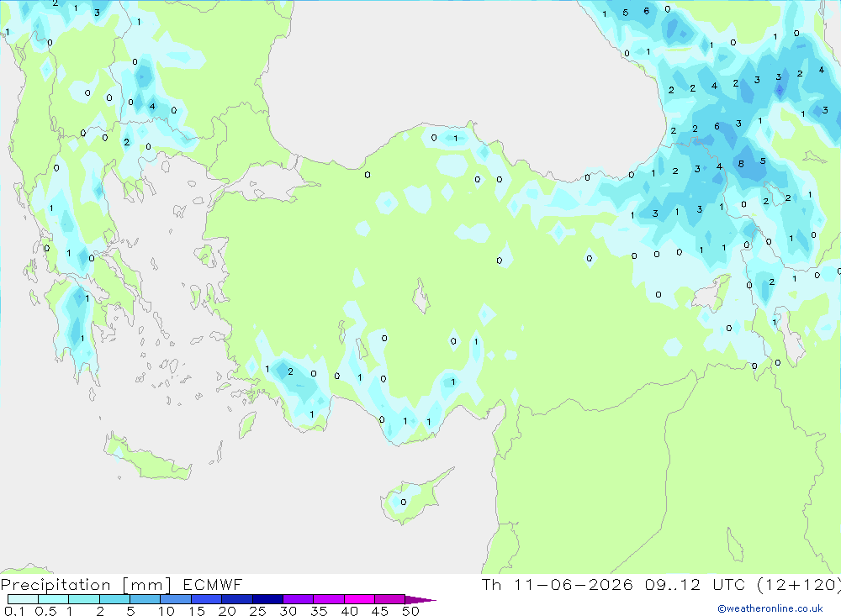
Task: Pick the 1 to 2 legend color
Action: click(84, 599)
